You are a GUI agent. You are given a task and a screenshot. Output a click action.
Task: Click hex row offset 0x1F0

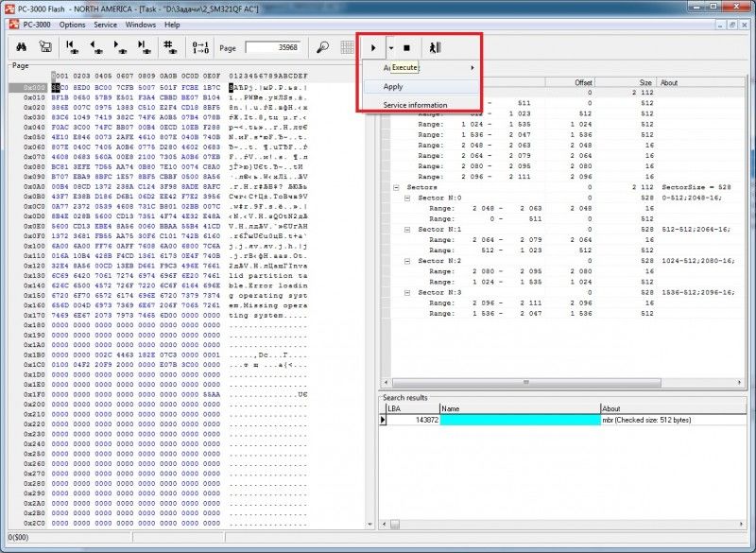coord(34,394)
